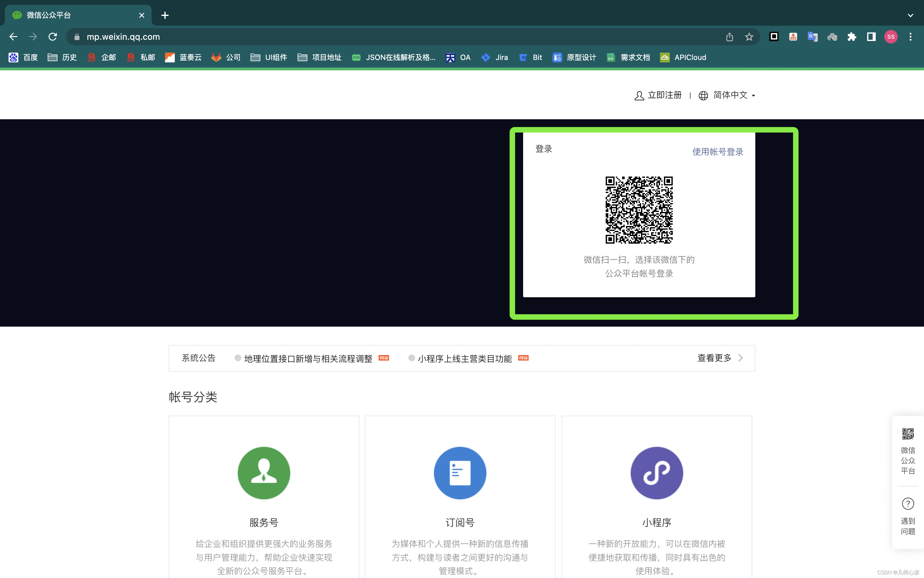Click 使用帐号登录 link
924x578 pixels.
point(718,152)
